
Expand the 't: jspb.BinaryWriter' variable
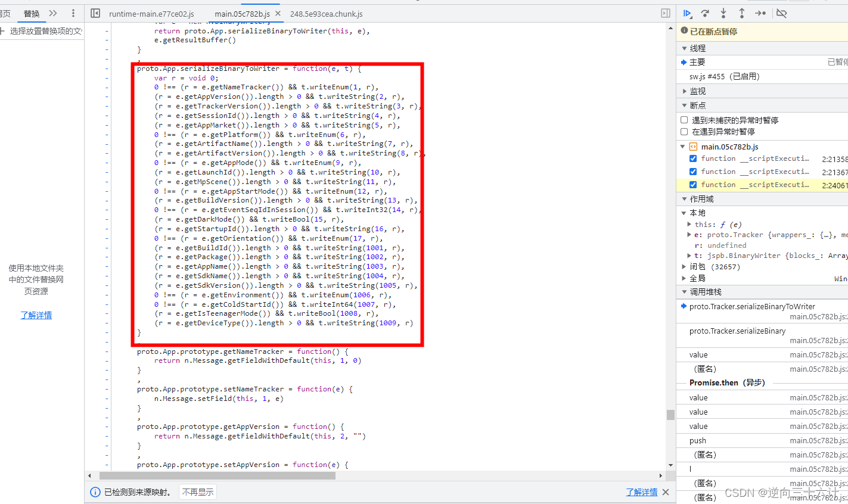coord(689,256)
